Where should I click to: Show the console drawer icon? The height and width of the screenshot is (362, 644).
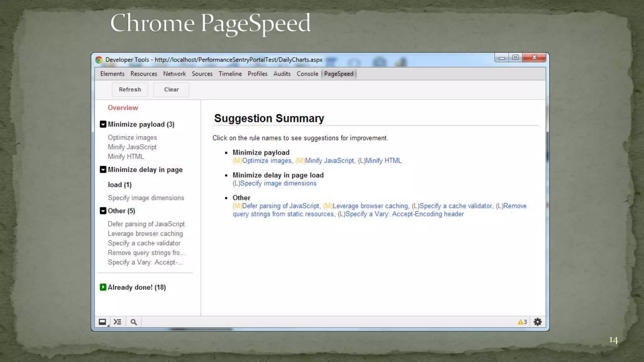point(118,322)
